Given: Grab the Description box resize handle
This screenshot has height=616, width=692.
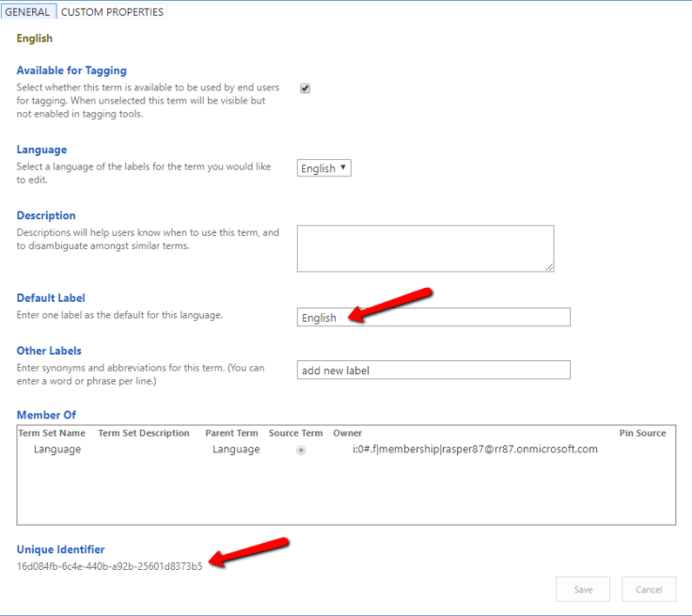Looking at the screenshot, I should (x=549, y=266).
